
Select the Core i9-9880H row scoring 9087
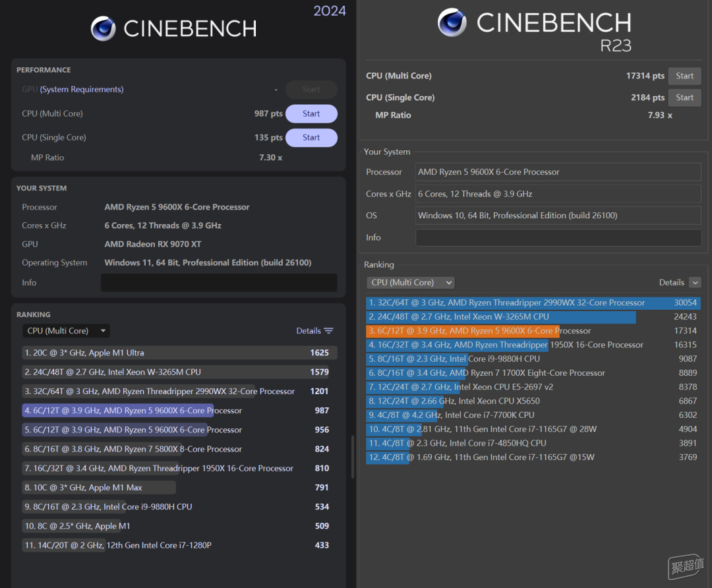[x=533, y=359]
